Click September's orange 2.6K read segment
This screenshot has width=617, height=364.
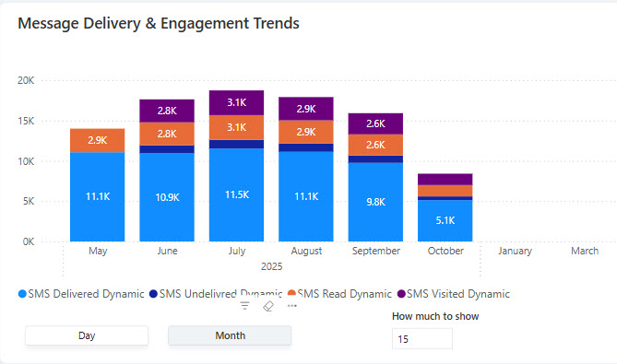[x=375, y=145]
